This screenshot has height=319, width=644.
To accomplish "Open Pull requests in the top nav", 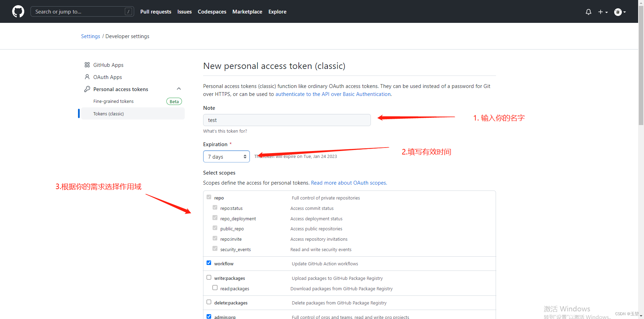I will (x=156, y=11).
